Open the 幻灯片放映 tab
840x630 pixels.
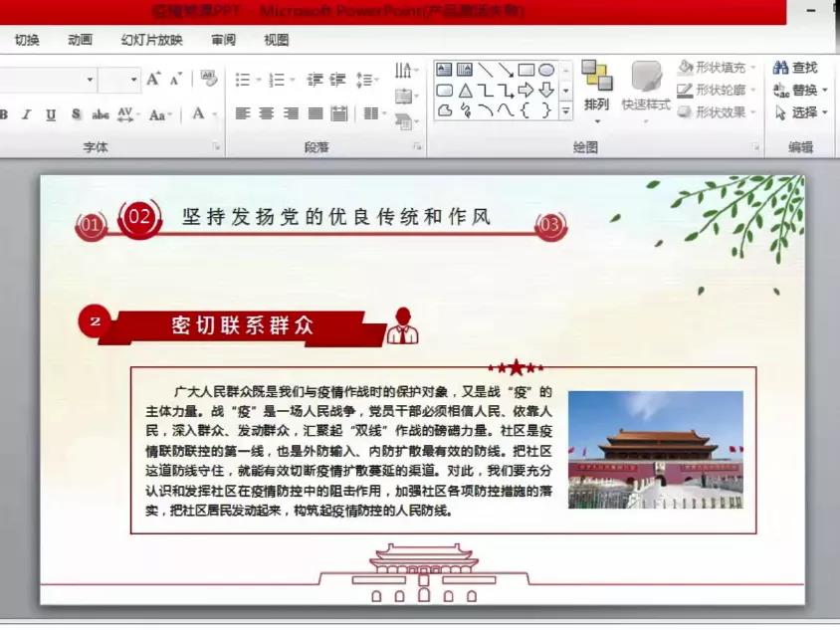(x=151, y=40)
